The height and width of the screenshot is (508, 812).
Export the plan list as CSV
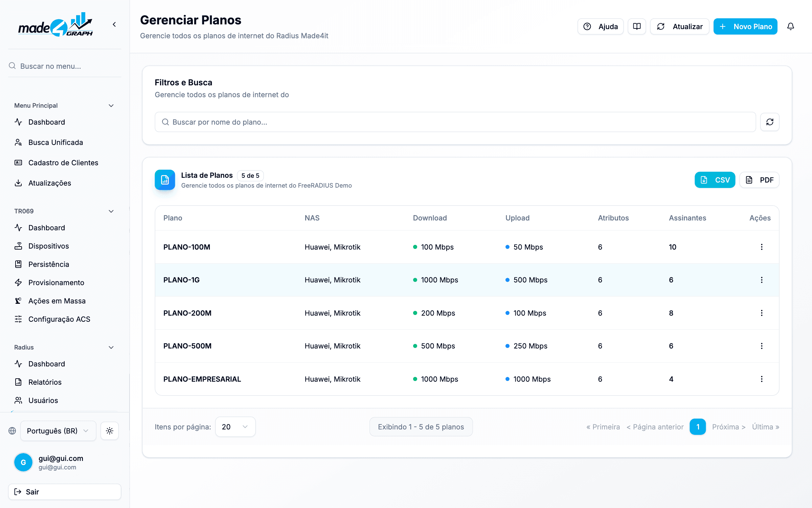[715, 180]
